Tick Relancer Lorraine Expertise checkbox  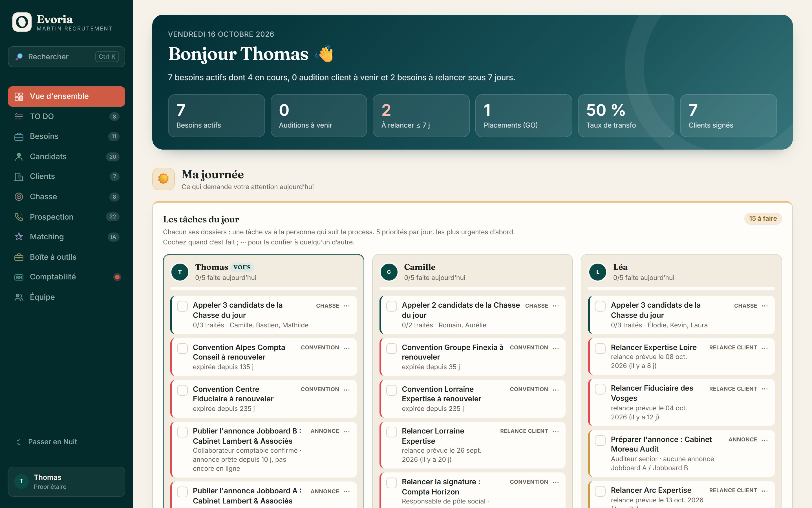pos(392,432)
